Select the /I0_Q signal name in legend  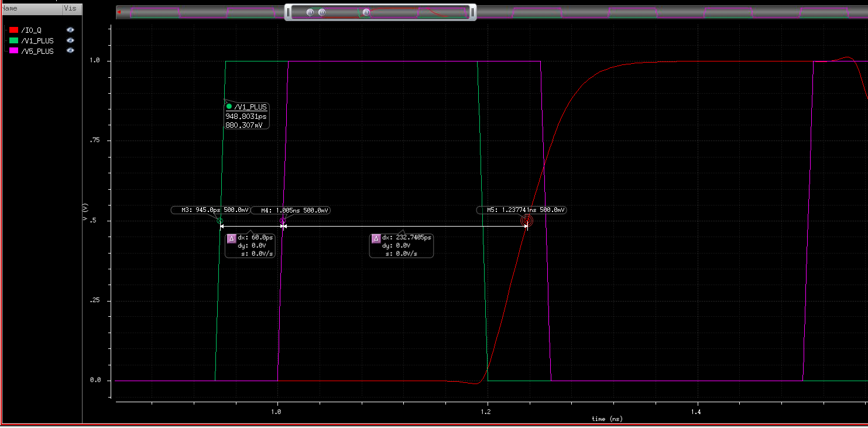pyautogui.click(x=31, y=30)
